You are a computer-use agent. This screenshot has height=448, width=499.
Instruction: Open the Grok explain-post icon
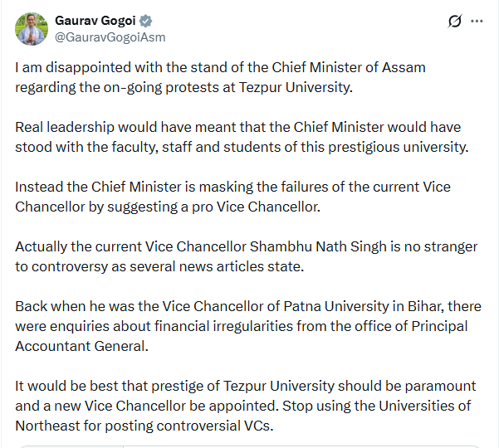click(x=454, y=21)
